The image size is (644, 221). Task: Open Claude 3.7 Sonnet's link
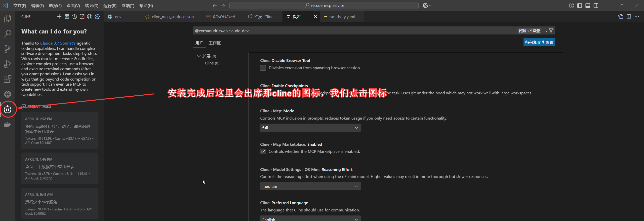point(58,43)
